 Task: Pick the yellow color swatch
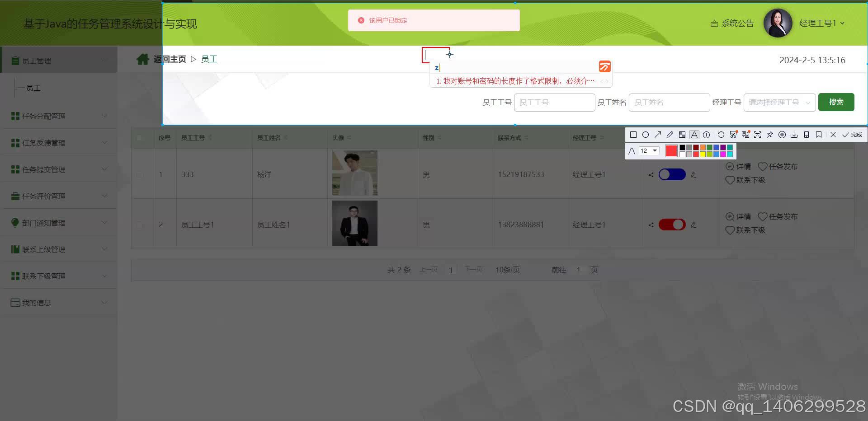703,154
